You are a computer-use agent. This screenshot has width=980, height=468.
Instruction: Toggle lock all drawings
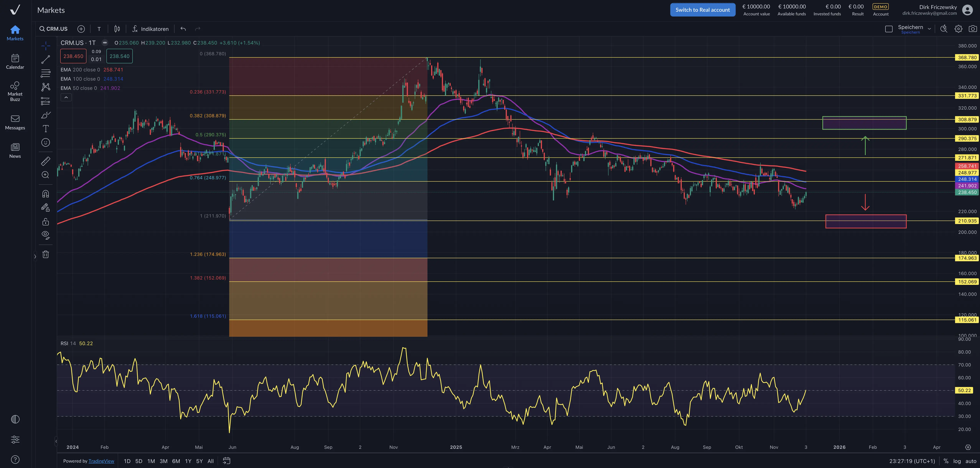coord(46,222)
